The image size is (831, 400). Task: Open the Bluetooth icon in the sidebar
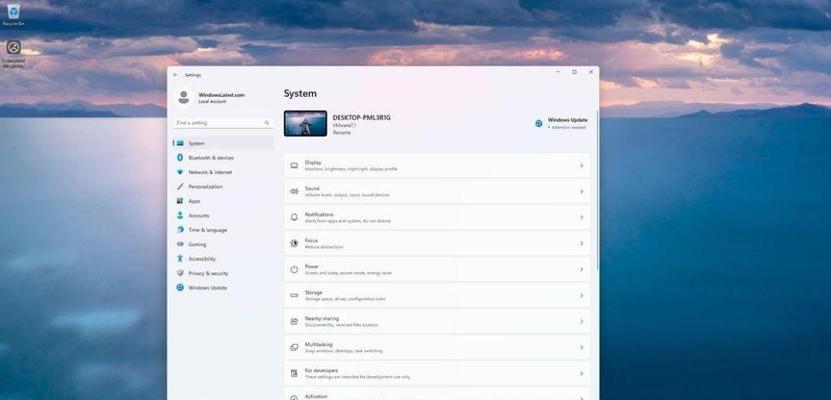[180, 158]
